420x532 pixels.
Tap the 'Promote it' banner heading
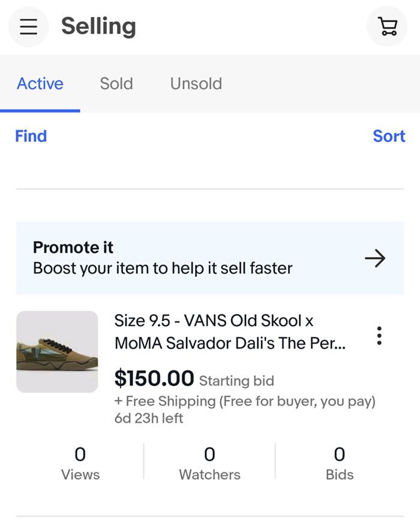73,247
